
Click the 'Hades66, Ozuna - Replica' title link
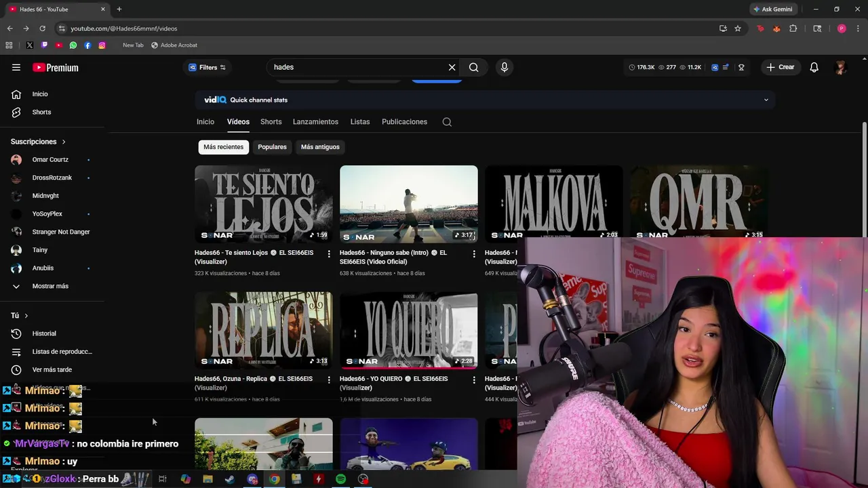254,383
